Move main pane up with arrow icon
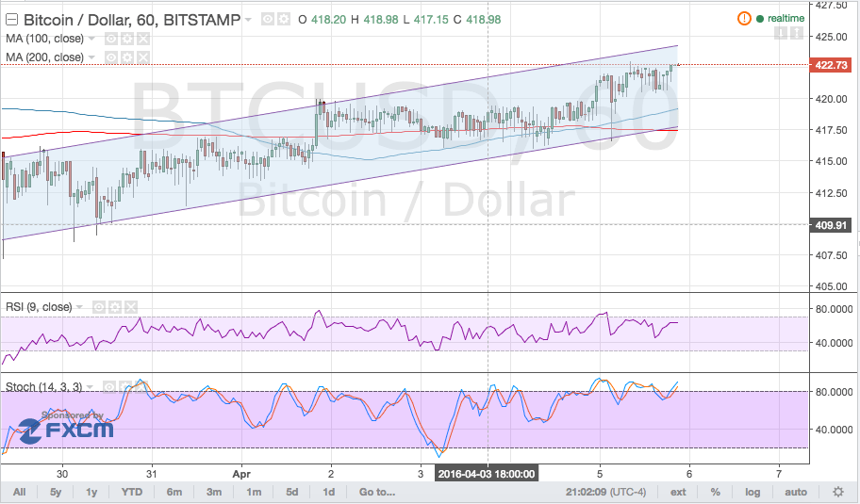Screen dimensions: 860x504 (x=797, y=34)
